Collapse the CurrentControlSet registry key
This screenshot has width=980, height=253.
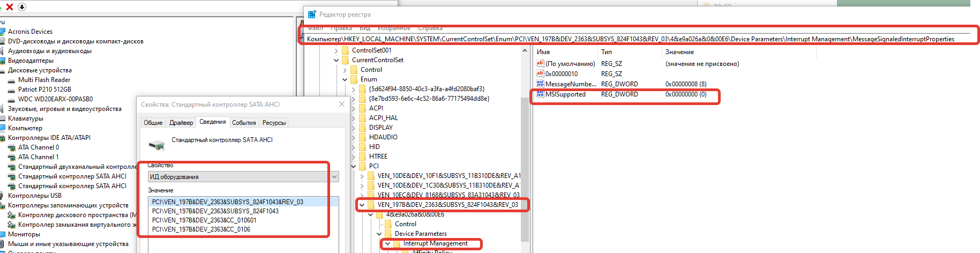click(x=336, y=60)
